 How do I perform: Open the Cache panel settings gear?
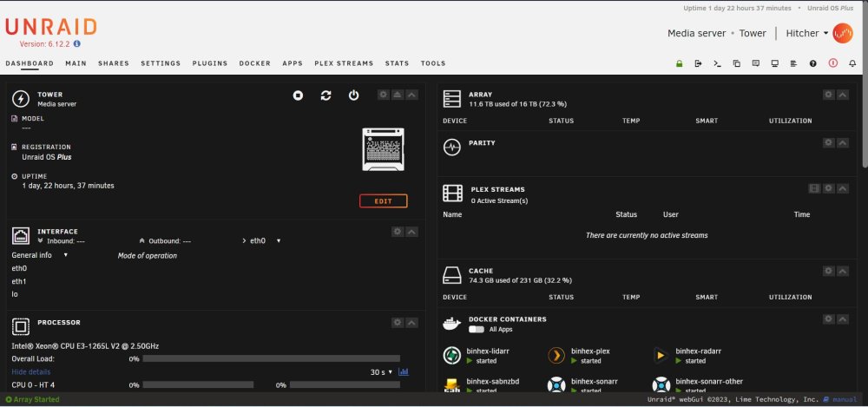pos(828,271)
